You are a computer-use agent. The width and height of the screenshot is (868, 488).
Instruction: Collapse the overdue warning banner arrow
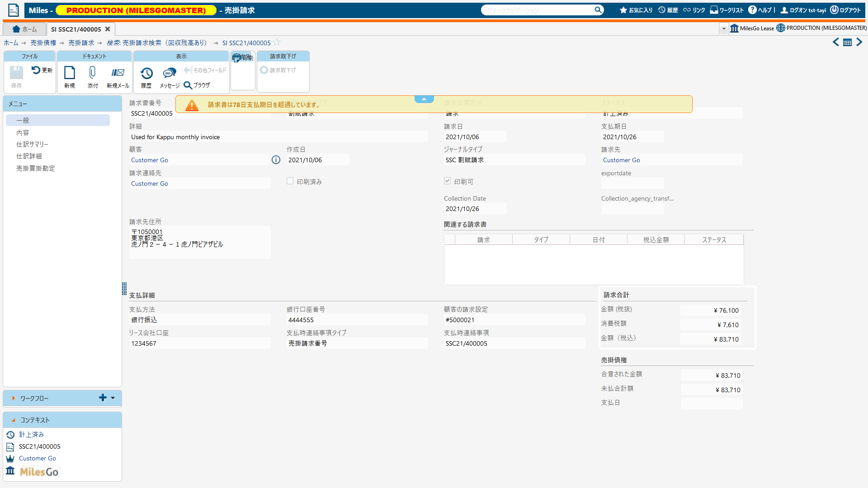[424, 99]
